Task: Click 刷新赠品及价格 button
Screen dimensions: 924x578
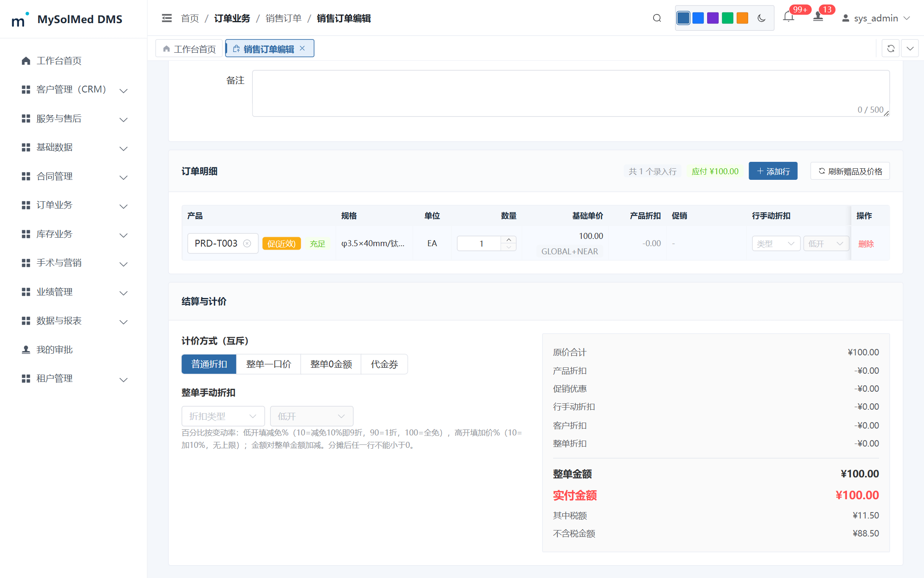Action: [850, 171]
